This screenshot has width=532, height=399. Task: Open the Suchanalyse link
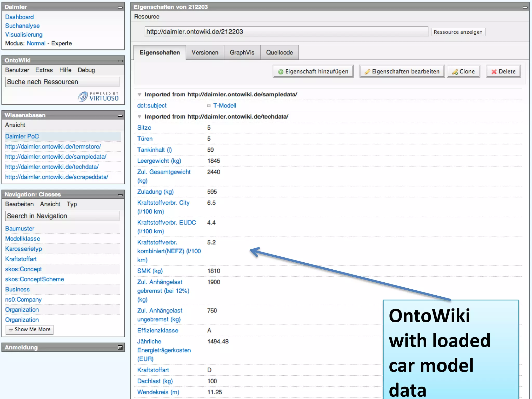tap(22, 26)
